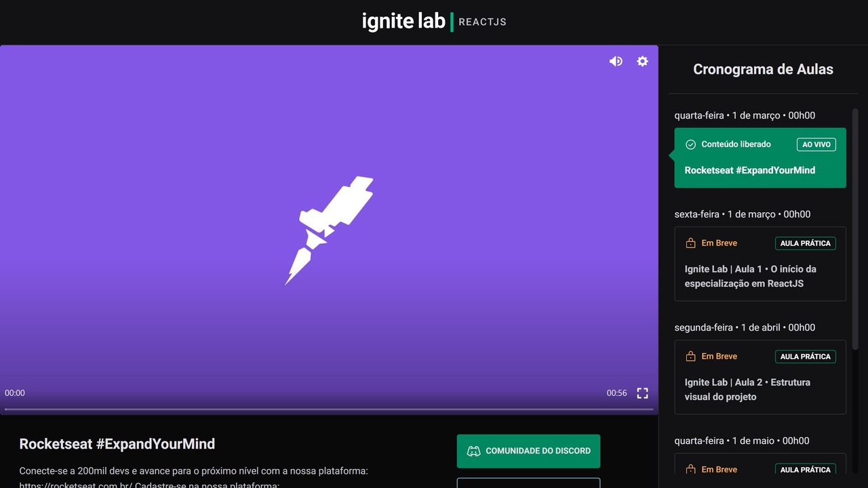Click the Em Breve label on Aula 1 card
868x488 pixels.
[x=719, y=243]
